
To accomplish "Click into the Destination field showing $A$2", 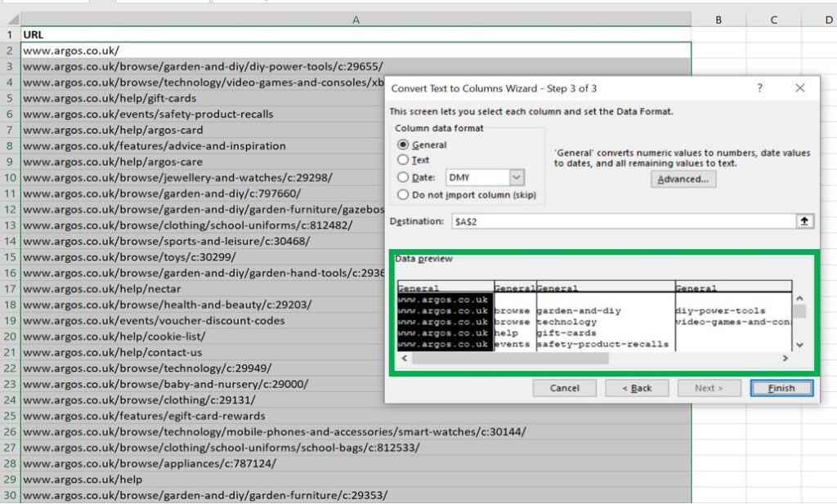I will pyautogui.click(x=621, y=221).
